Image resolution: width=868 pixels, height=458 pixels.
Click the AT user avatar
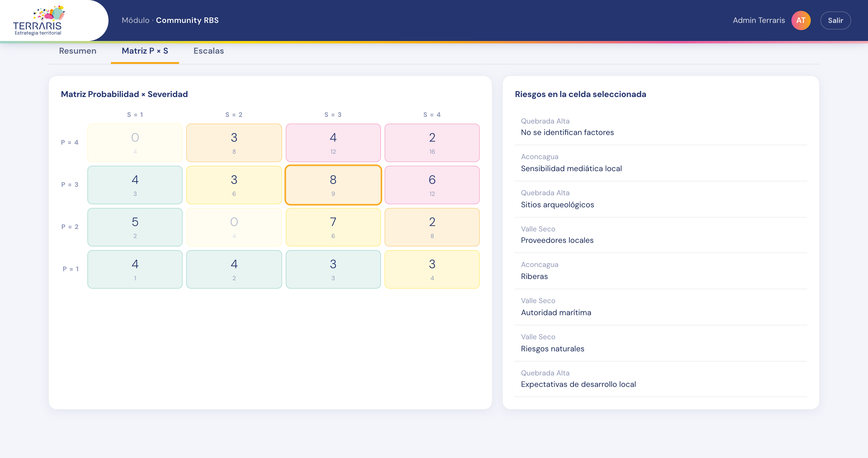tap(800, 20)
